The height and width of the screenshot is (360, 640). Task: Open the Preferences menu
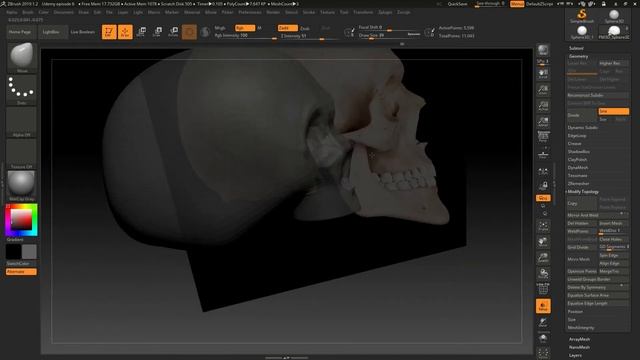(250, 12)
